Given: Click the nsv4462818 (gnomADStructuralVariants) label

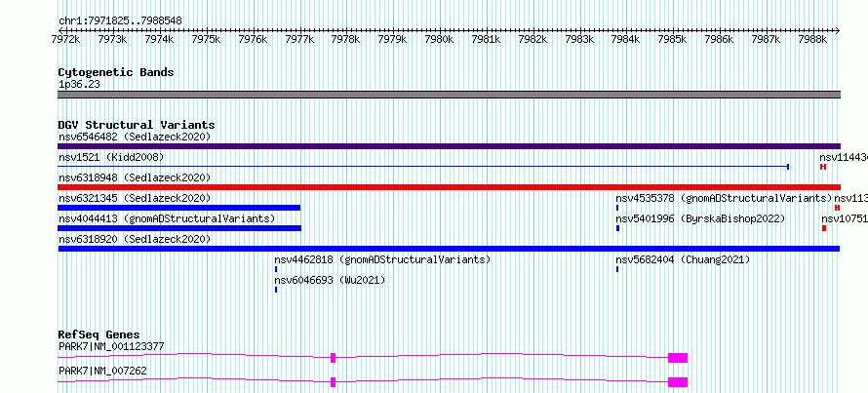Looking at the screenshot, I should (x=382, y=259).
